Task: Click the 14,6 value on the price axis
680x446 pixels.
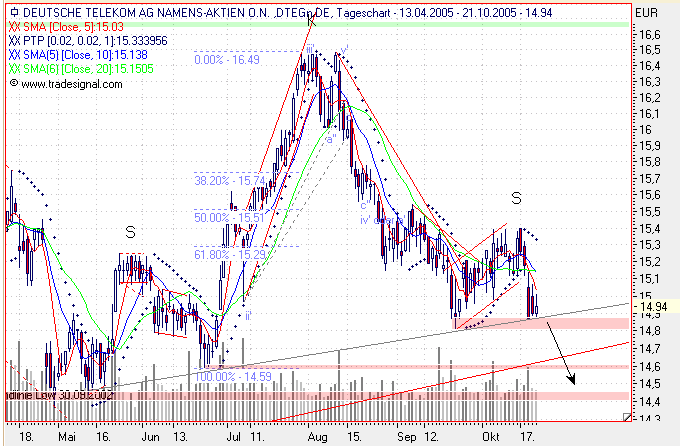Action: (x=650, y=367)
